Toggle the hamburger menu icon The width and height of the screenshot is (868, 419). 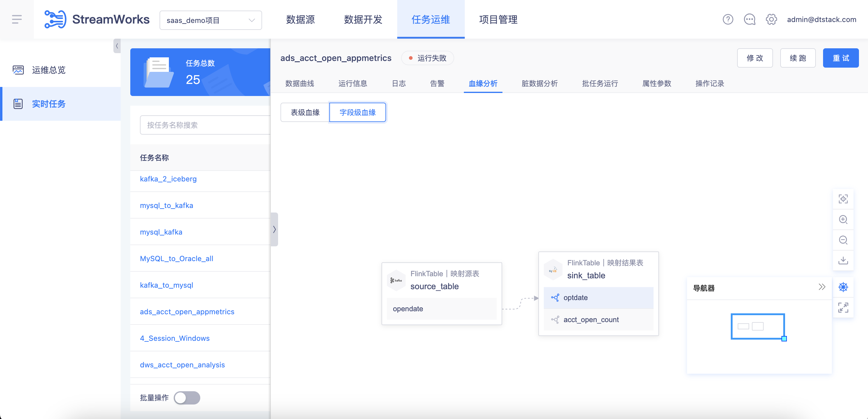[x=17, y=19]
